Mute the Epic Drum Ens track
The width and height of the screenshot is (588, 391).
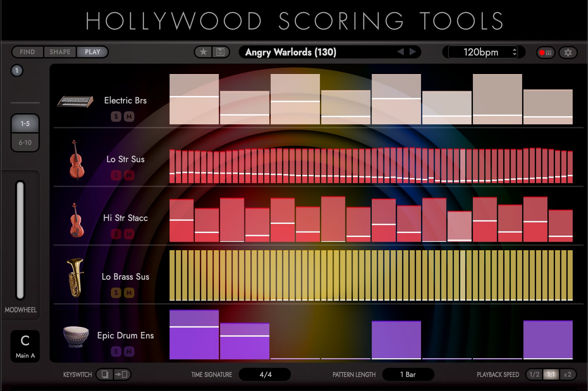coord(129,352)
